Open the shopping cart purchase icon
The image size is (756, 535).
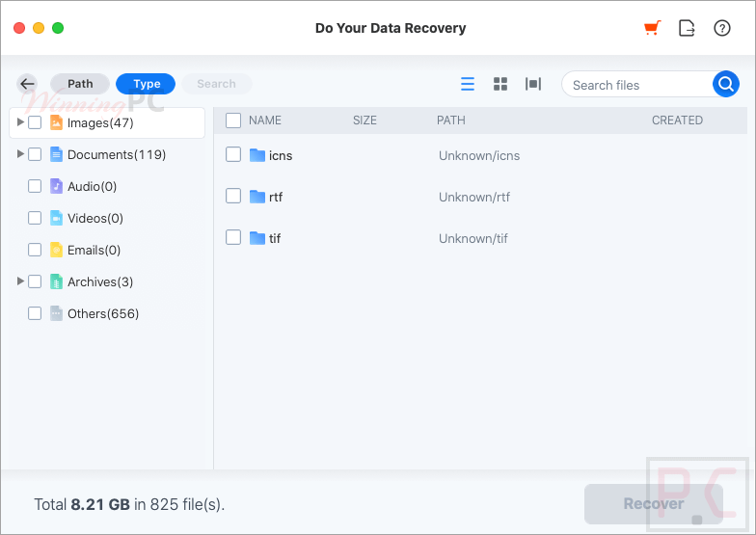652,28
